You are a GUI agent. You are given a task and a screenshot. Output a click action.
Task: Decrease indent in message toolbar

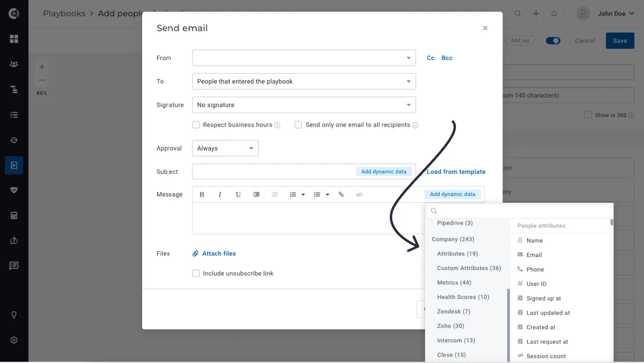(x=275, y=195)
